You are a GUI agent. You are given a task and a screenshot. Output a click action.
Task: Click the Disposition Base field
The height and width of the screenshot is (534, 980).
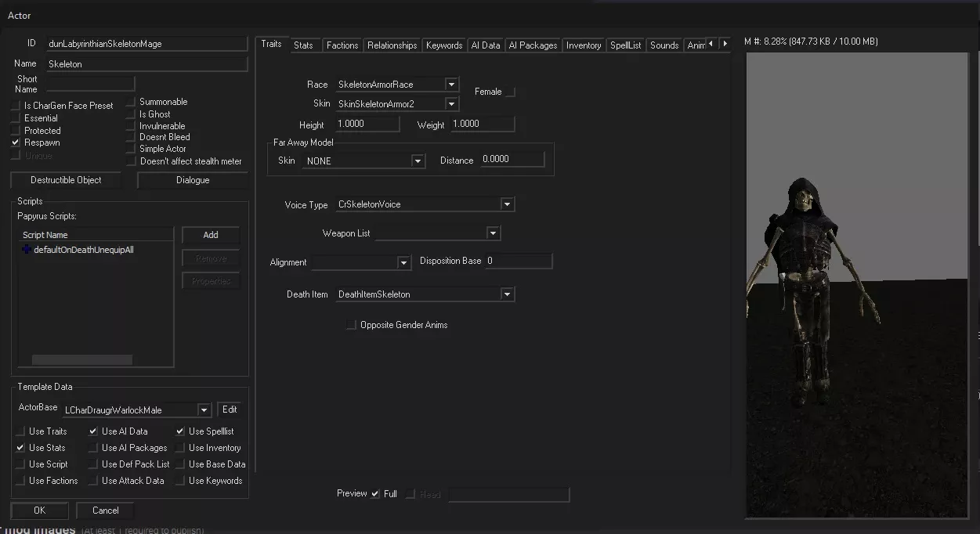(519, 262)
